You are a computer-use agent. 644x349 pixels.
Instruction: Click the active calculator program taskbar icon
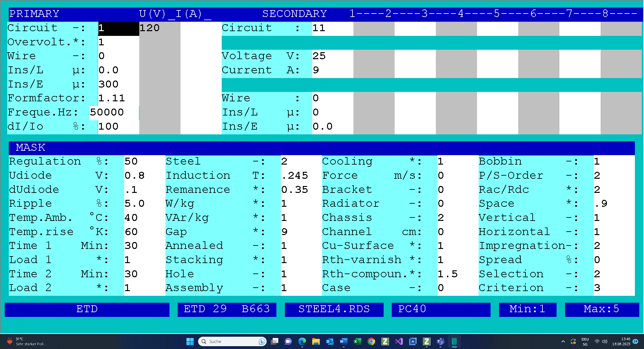point(454,341)
